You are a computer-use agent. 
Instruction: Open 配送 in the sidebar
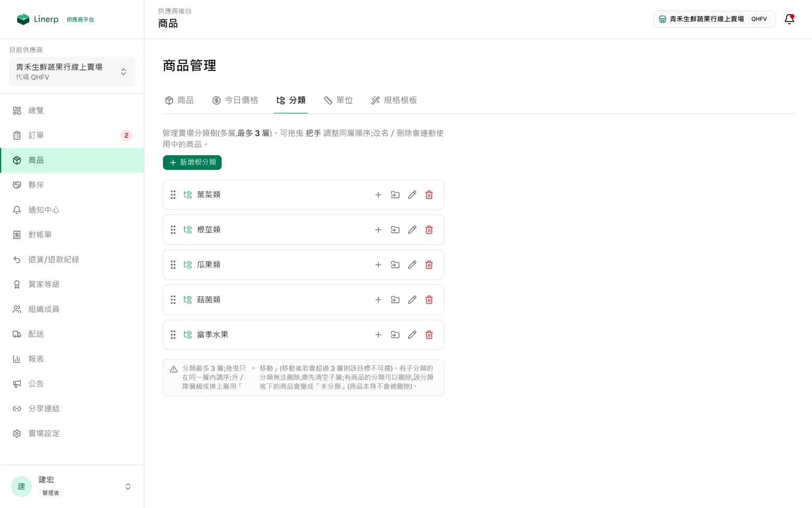72,334
